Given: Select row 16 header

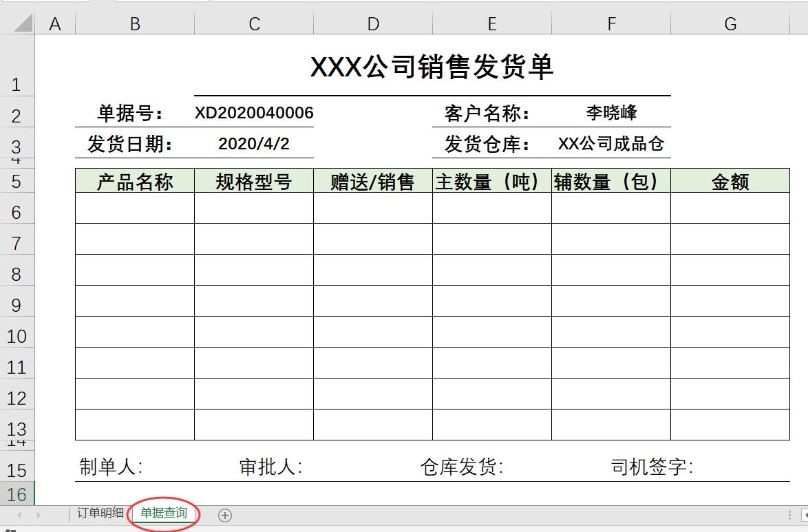Looking at the screenshot, I should [17, 493].
